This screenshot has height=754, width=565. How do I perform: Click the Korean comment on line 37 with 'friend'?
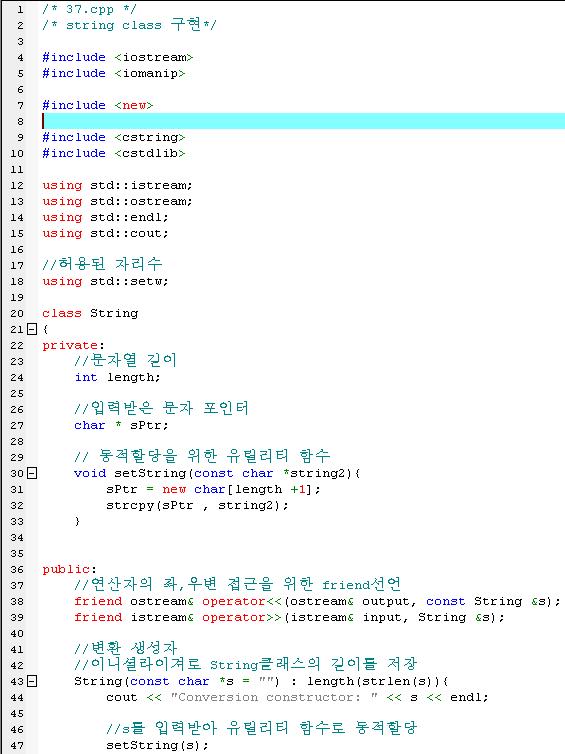click(238, 584)
